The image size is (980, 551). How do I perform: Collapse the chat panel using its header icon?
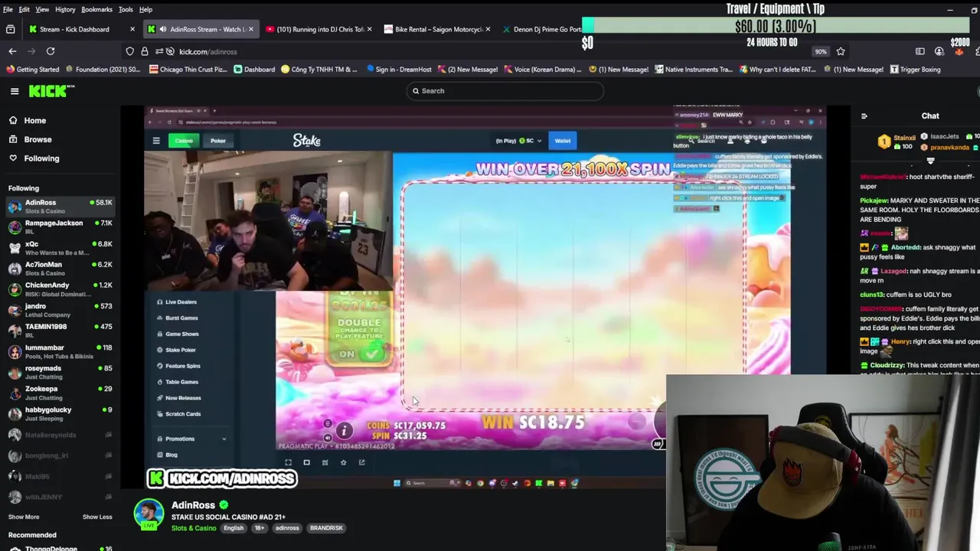pyautogui.click(x=864, y=116)
